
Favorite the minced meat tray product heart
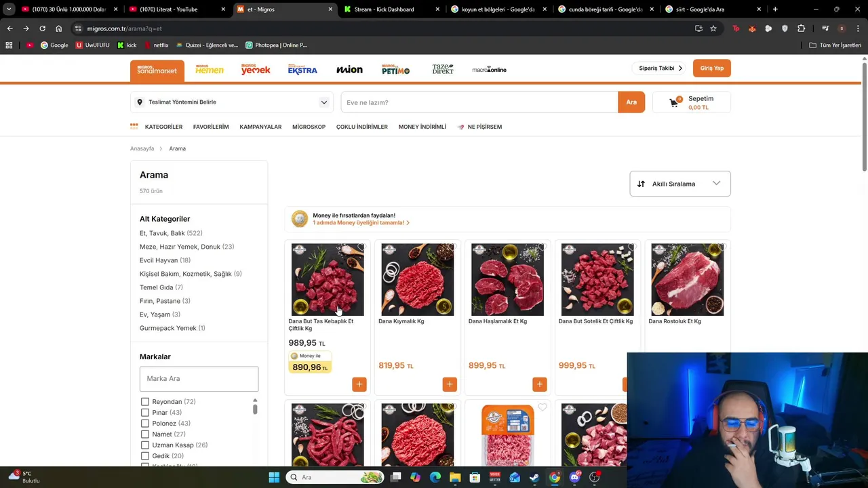(542, 407)
